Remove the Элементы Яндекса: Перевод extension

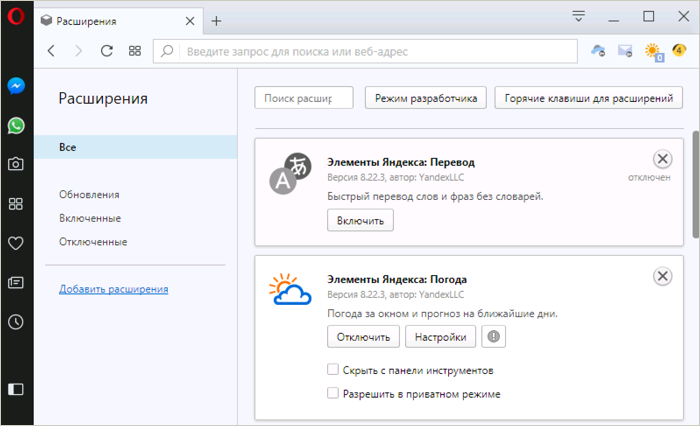pyautogui.click(x=662, y=159)
